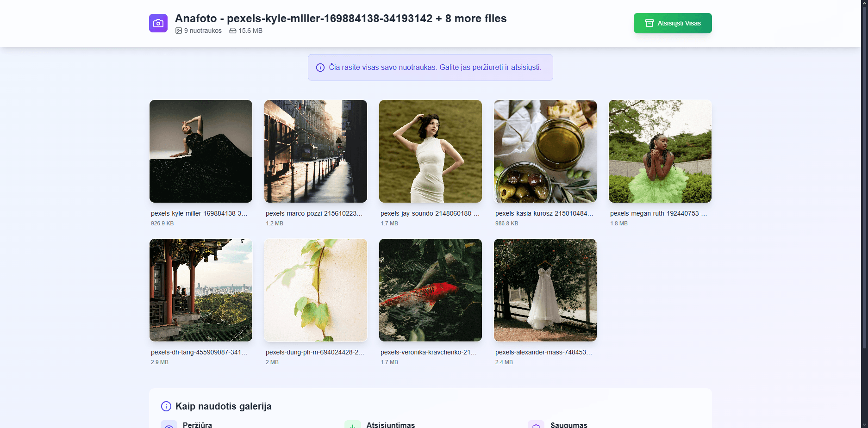
Task: Click the storage icon next to "15.6 MB"
Action: (x=232, y=31)
